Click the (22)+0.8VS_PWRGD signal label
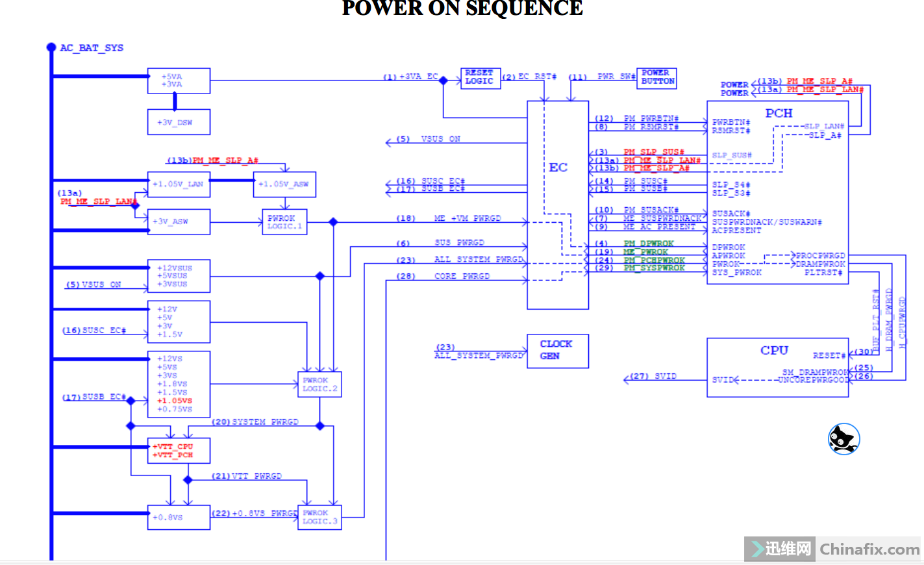This screenshot has width=924, height=565. click(x=255, y=513)
